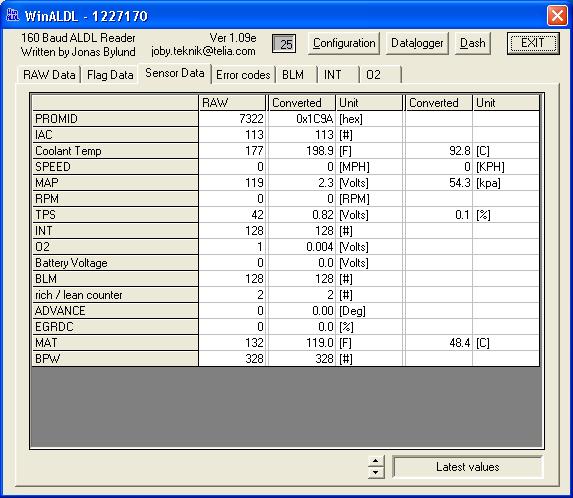Click the first Converted column header
Viewport: 573px width, 498px height.
click(302, 103)
